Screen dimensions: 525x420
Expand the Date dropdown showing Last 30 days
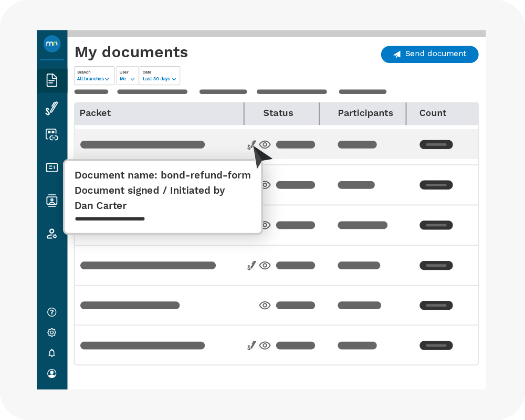160,76
